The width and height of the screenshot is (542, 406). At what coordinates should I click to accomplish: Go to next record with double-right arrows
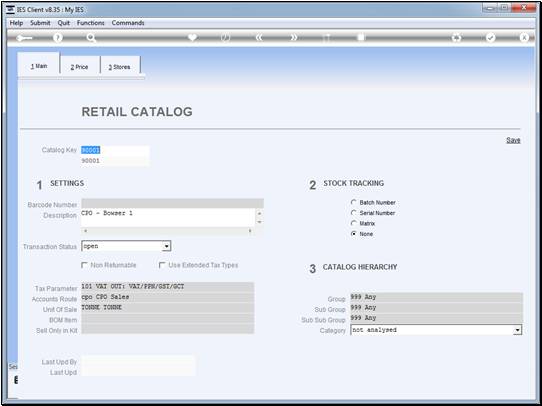293,38
